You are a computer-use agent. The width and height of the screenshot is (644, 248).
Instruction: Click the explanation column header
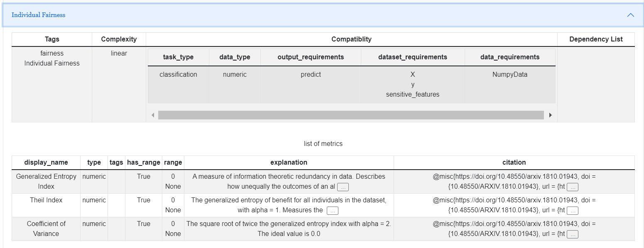(289, 163)
